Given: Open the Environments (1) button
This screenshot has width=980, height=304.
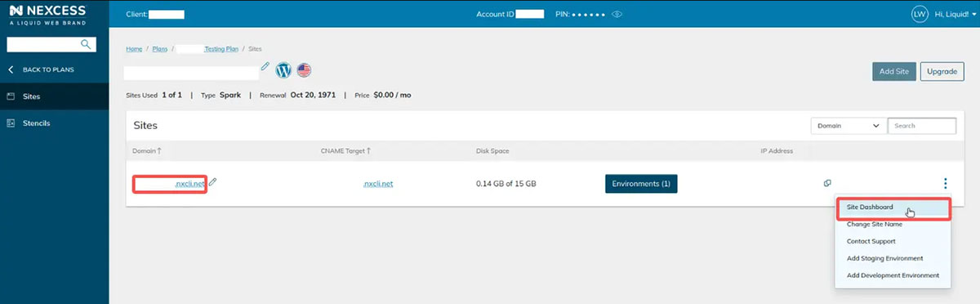Looking at the screenshot, I should click(x=641, y=184).
